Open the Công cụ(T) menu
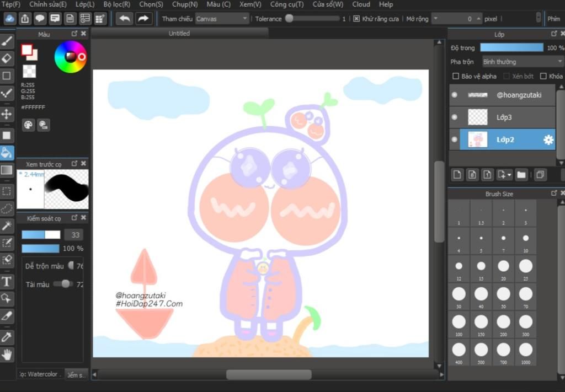The image size is (565, 392). (x=287, y=4)
